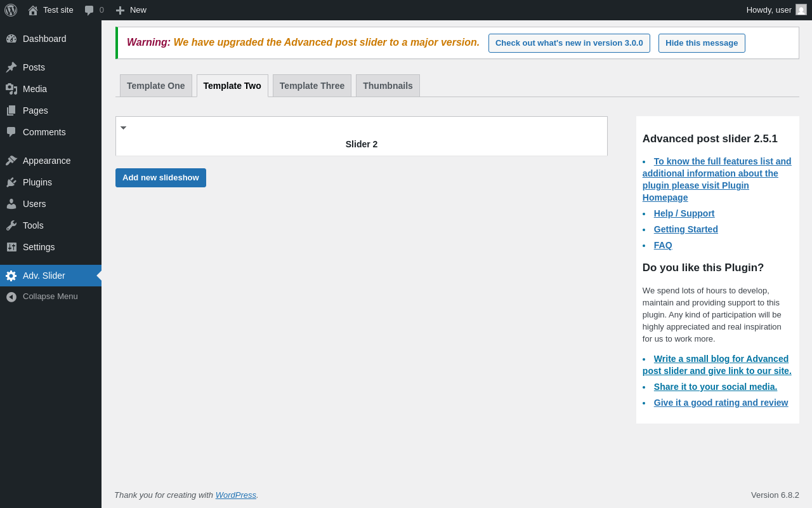Viewport: 812px width, 508px height.
Task: Click the Media icon in sidebar
Action: (11, 89)
